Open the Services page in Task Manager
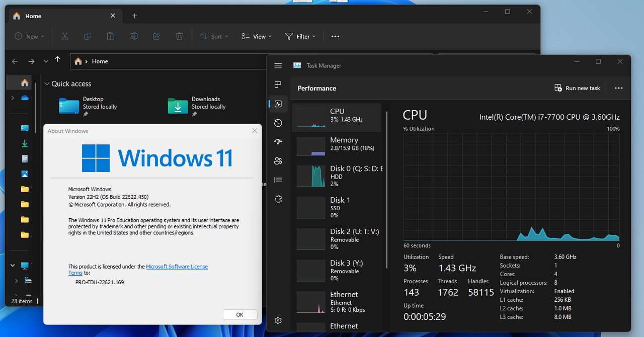This screenshot has height=337, width=644. (278, 199)
